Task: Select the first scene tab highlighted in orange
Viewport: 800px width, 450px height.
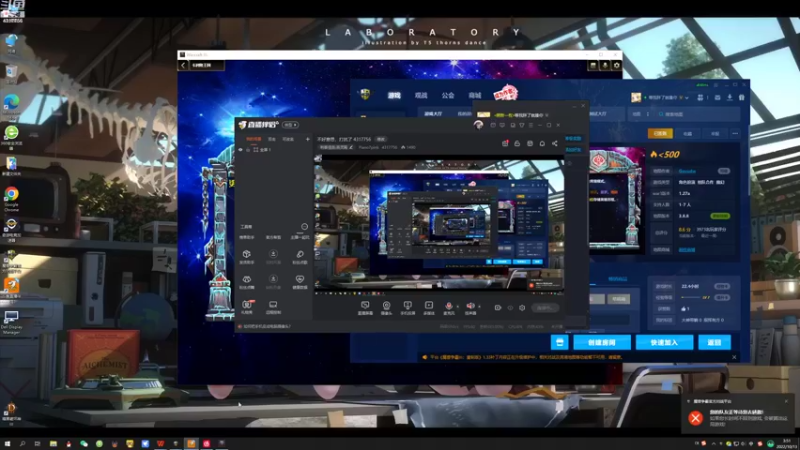Action: point(254,139)
